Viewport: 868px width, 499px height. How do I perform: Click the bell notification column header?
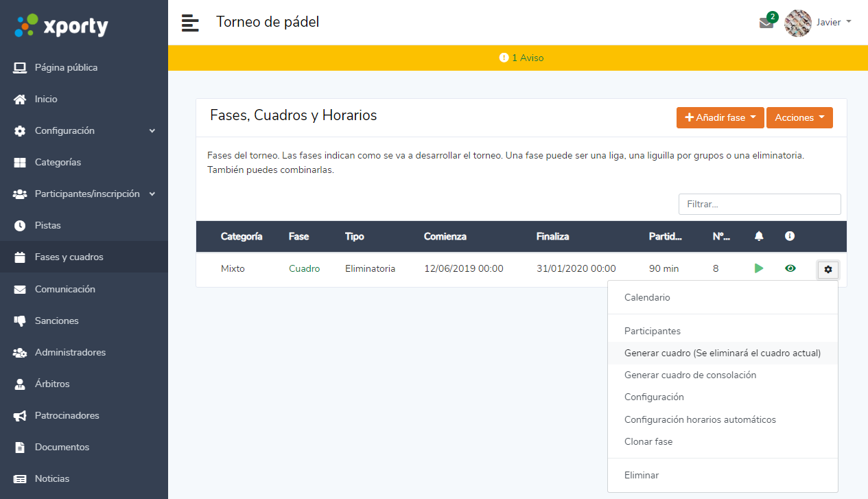pos(758,236)
